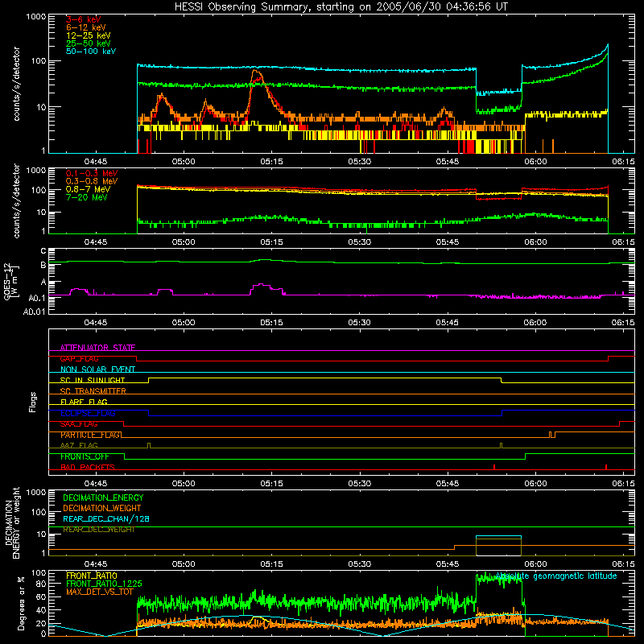The width and height of the screenshot is (644, 644).
Task: Click the GOES-12 axis label
Action: coord(10,281)
